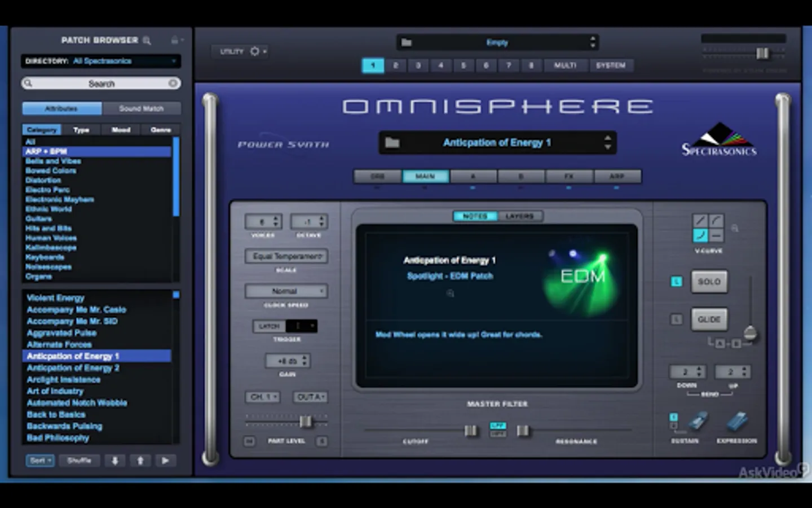The image size is (812, 508).
Task: Click the Master Filter Resonance slider handle
Action: [523, 431]
